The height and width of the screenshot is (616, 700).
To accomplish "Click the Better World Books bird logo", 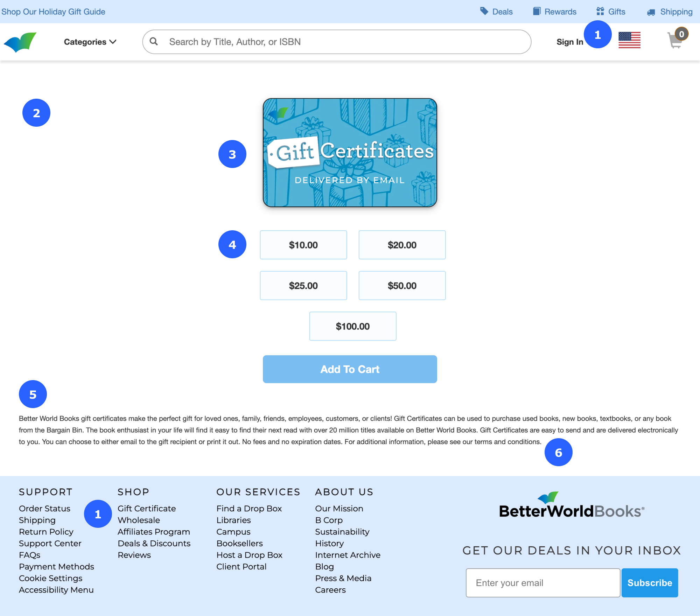I will pos(20,42).
